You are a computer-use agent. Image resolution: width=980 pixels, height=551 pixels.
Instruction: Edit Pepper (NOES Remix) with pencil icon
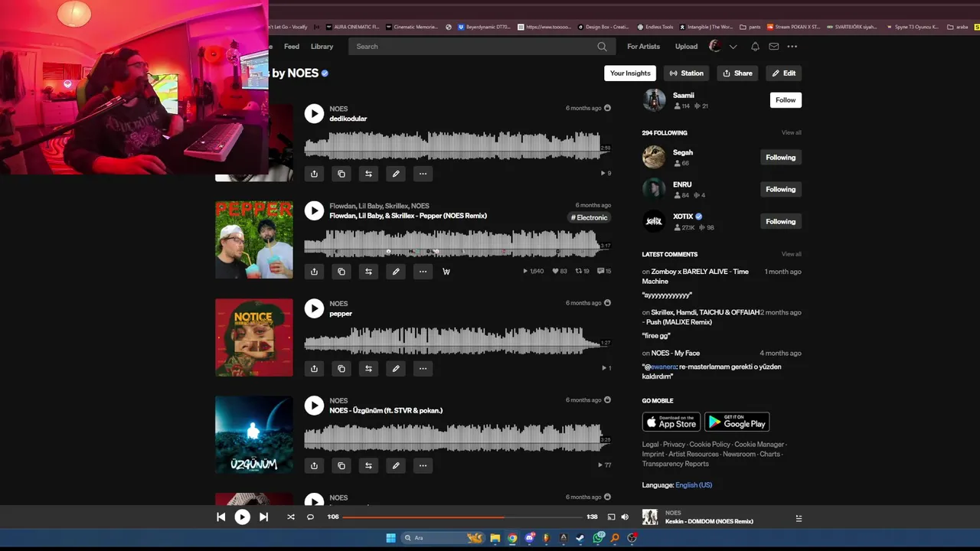click(396, 271)
